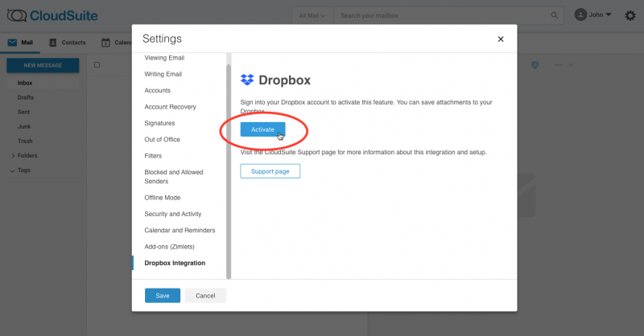Open the Support page link button

tap(270, 171)
